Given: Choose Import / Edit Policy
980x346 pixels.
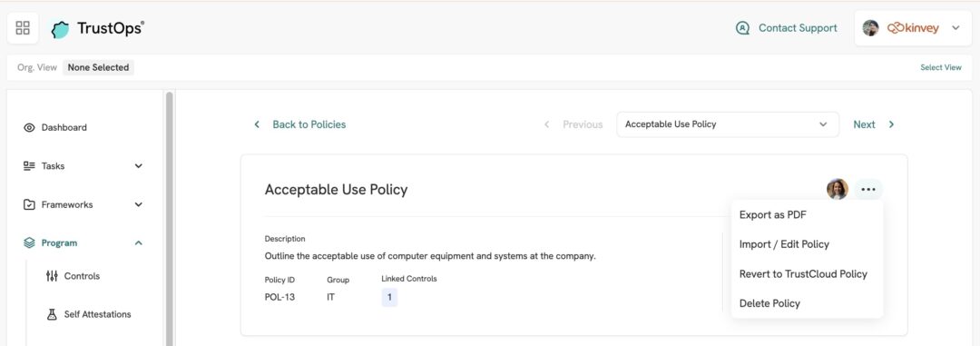Looking at the screenshot, I should tap(784, 244).
